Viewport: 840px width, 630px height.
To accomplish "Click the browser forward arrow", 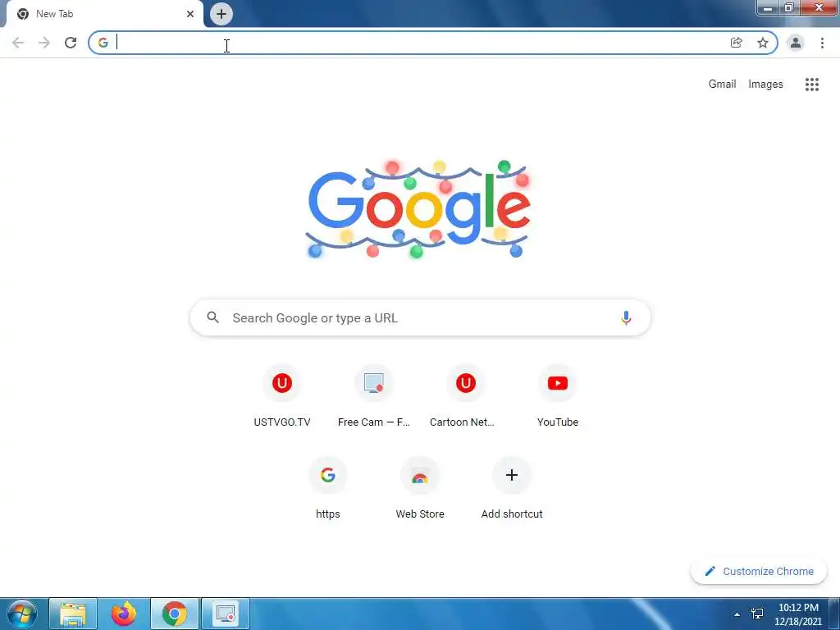I will click(44, 43).
